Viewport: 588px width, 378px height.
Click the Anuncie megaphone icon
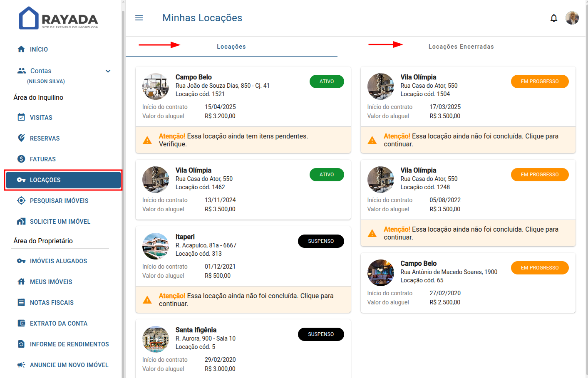coord(21,365)
